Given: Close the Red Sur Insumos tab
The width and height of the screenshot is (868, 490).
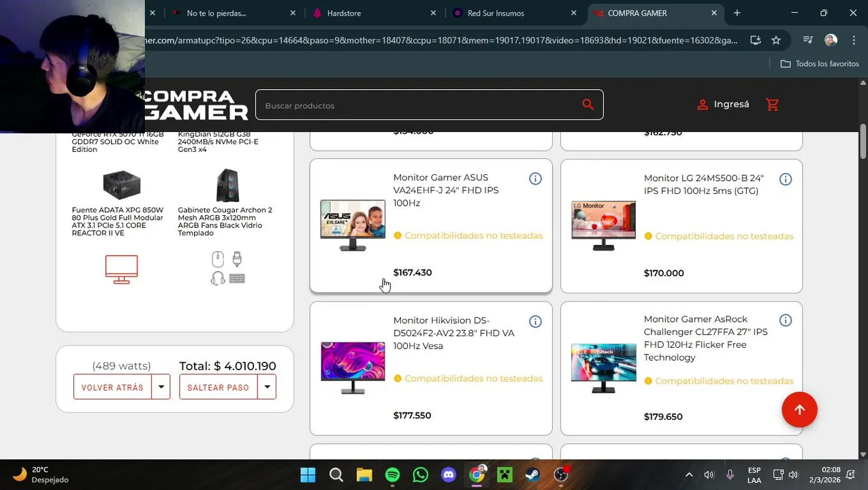Looking at the screenshot, I should click(573, 13).
